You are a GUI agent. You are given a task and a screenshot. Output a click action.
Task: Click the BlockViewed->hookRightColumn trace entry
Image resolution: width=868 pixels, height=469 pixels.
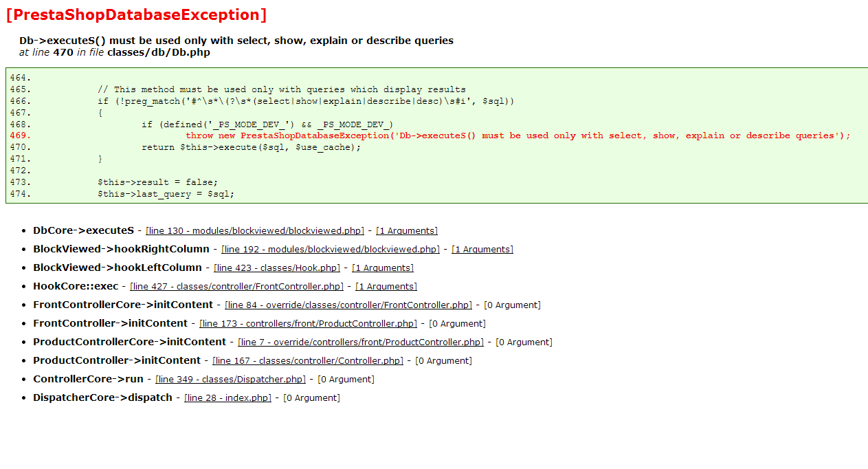pos(122,249)
